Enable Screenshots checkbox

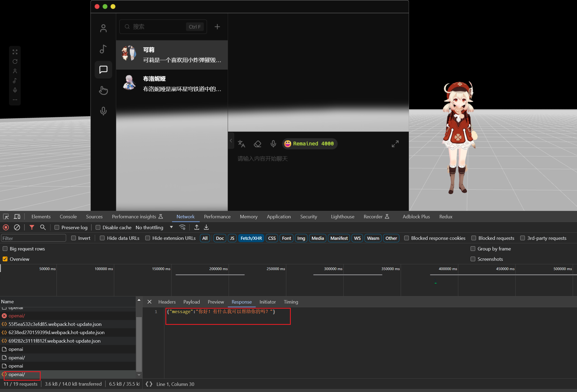click(x=473, y=259)
